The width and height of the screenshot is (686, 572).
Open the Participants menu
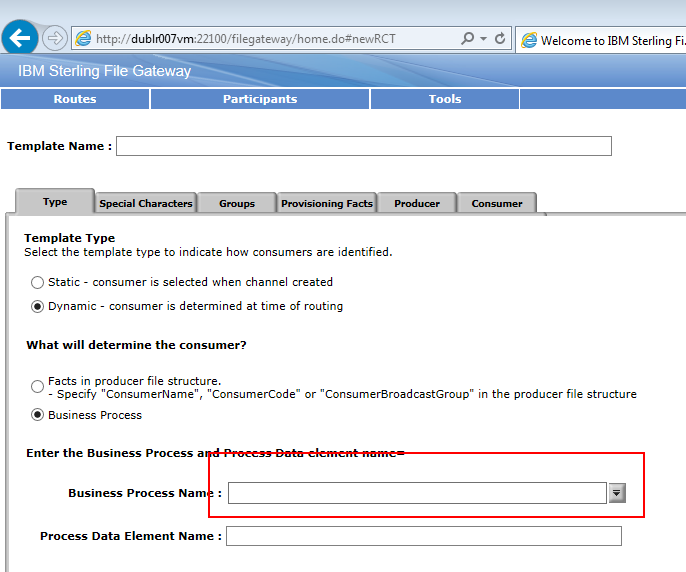(x=260, y=99)
